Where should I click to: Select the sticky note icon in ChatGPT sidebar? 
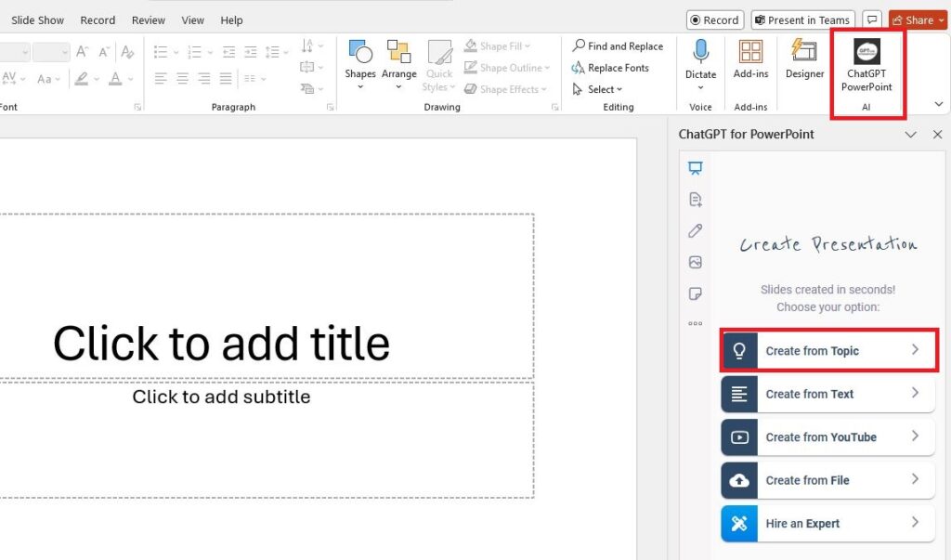coord(695,293)
